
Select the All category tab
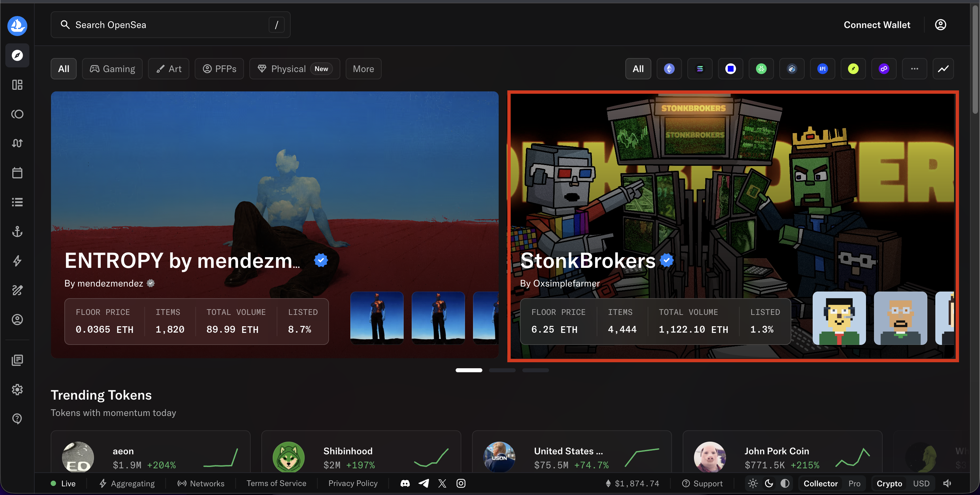64,68
